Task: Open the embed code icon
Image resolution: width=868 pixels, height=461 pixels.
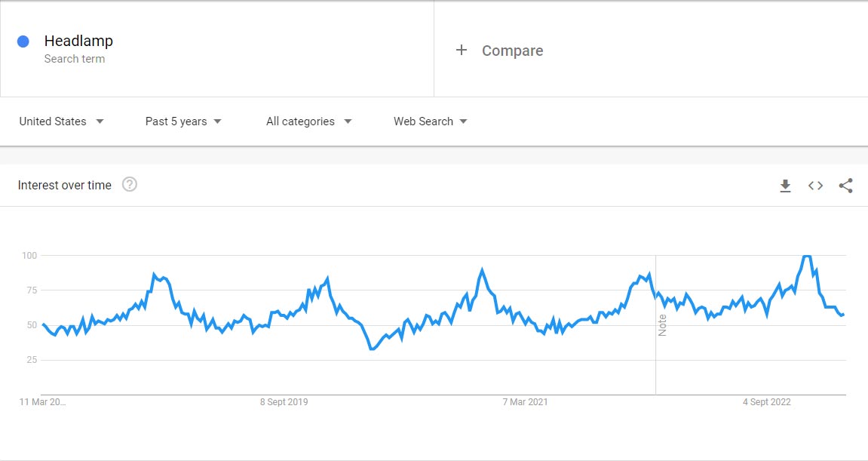Action: coord(815,186)
